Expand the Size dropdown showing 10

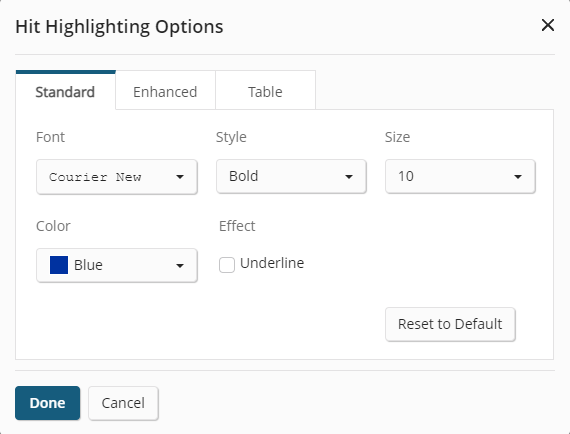(x=460, y=176)
